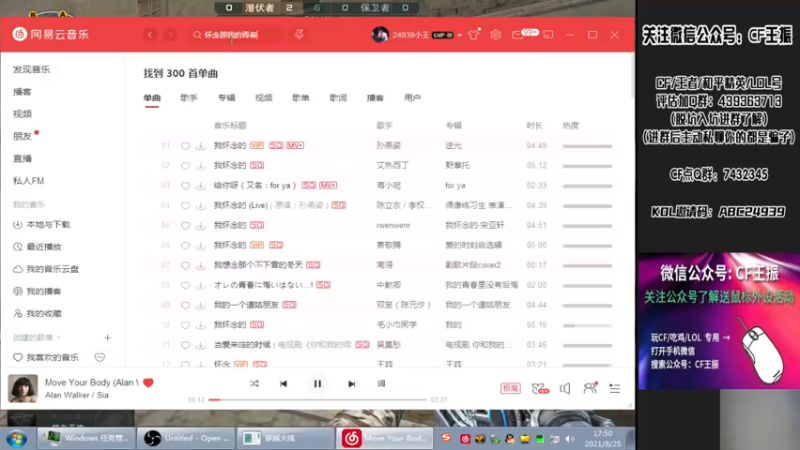Skip to the previous track
800x450 pixels.
coord(283,384)
